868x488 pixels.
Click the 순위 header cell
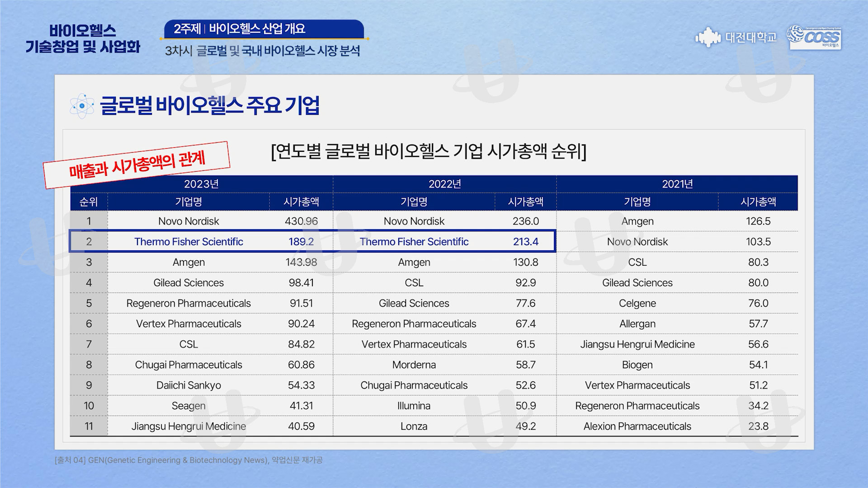pos(89,202)
